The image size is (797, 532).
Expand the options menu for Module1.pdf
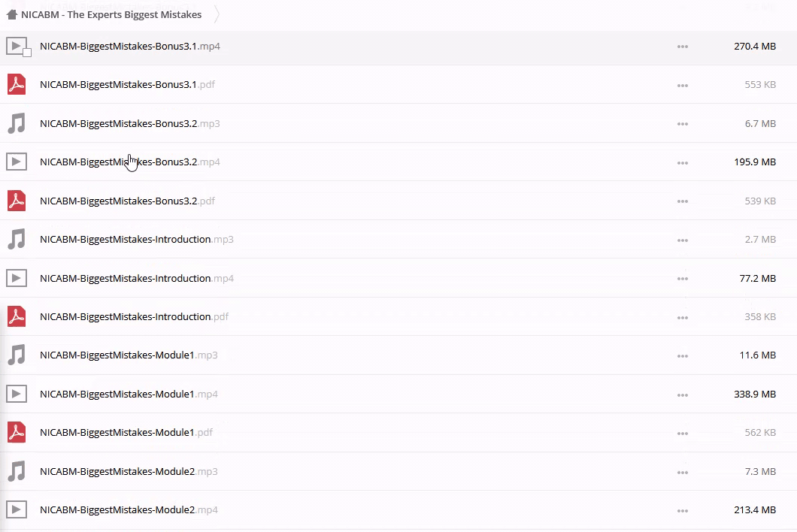(x=682, y=433)
